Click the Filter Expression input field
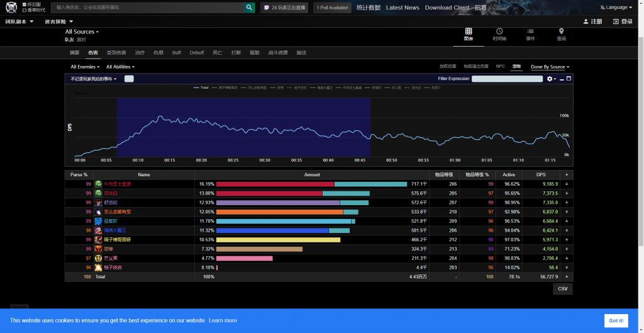644x333 pixels. tap(507, 79)
